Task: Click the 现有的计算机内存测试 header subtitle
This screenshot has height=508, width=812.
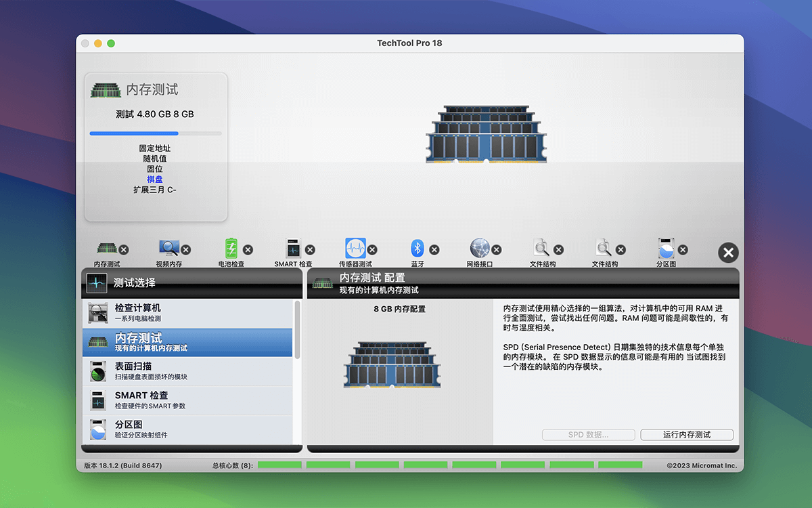Action: [x=379, y=290]
